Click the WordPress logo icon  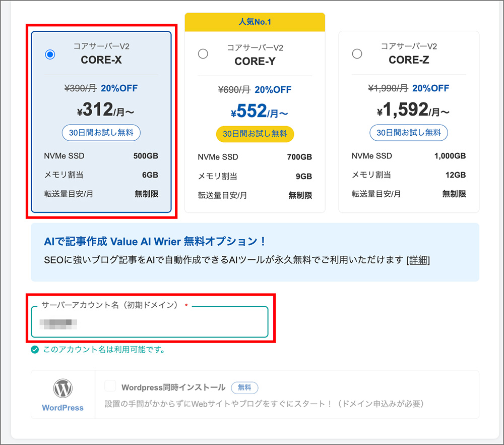click(x=62, y=388)
